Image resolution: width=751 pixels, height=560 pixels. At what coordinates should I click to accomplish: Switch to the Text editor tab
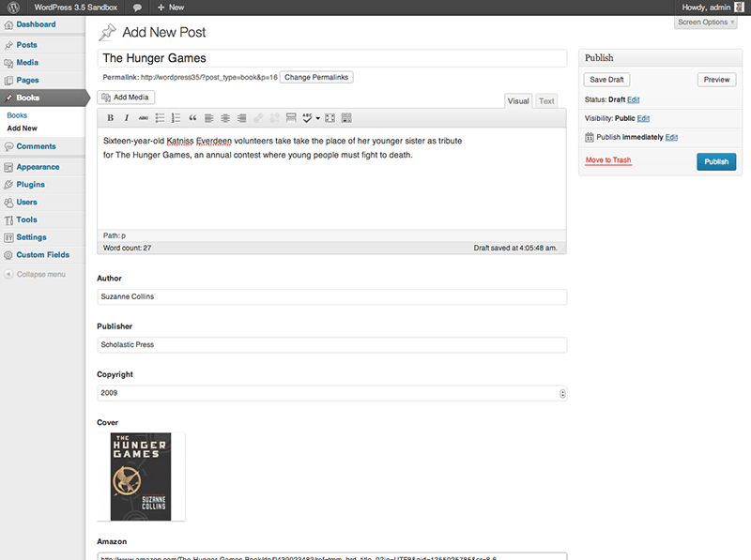(x=546, y=101)
